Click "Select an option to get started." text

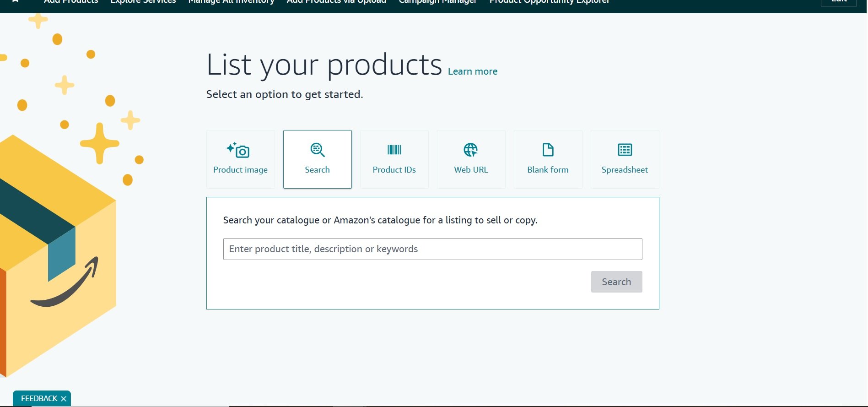[x=284, y=94]
